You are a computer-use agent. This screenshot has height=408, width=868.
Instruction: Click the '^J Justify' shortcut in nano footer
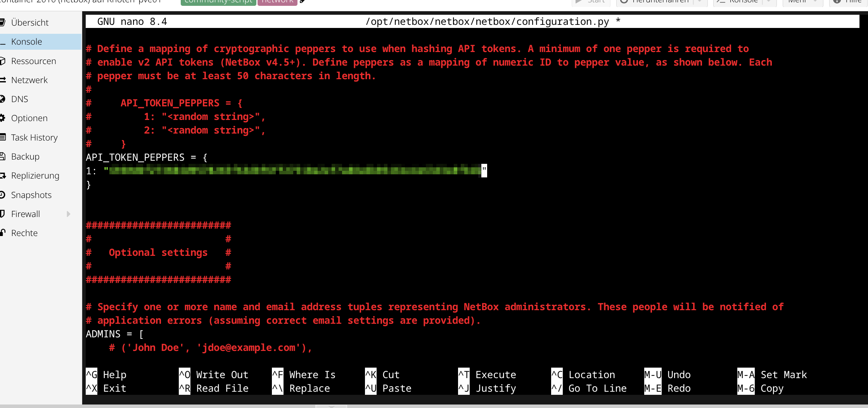click(487, 388)
